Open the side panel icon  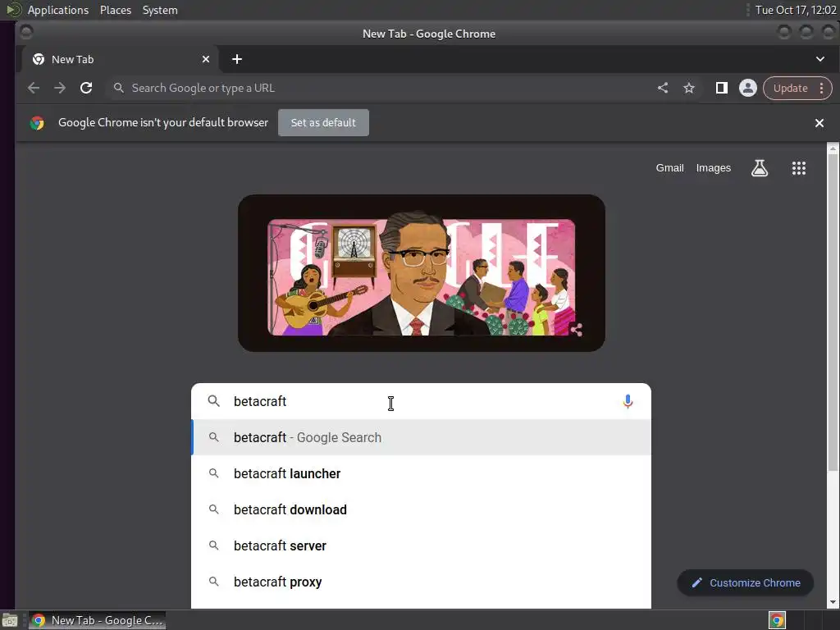click(x=722, y=88)
